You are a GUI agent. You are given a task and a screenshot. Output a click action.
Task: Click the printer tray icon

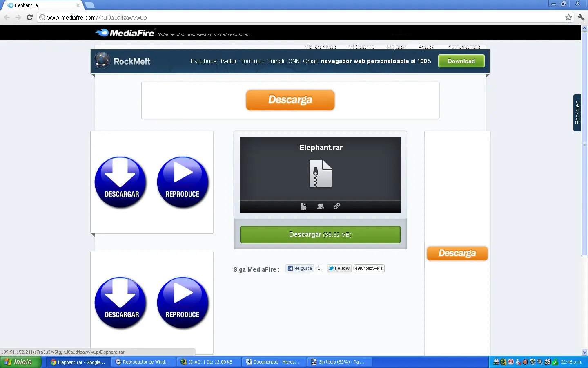click(548, 362)
